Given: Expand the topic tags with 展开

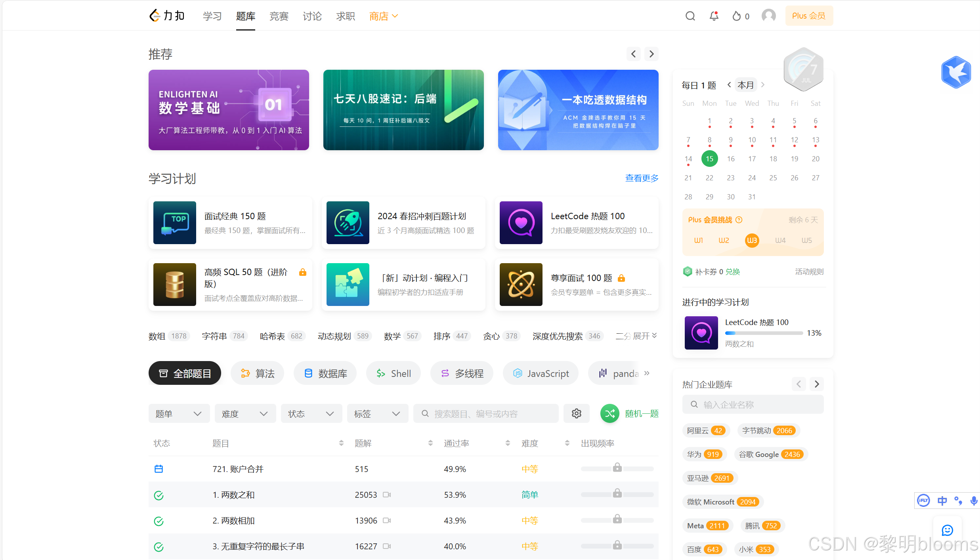Looking at the screenshot, I should click(x=645, y=336).
